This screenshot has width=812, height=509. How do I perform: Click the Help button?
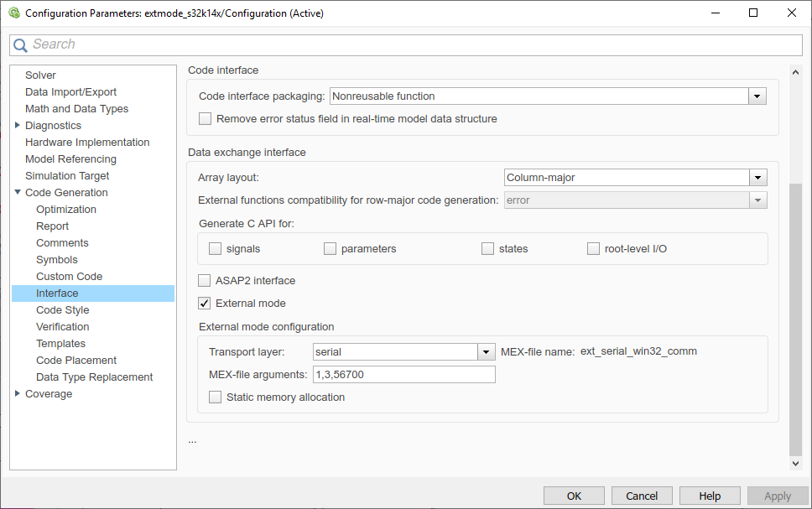pos(710,496)
